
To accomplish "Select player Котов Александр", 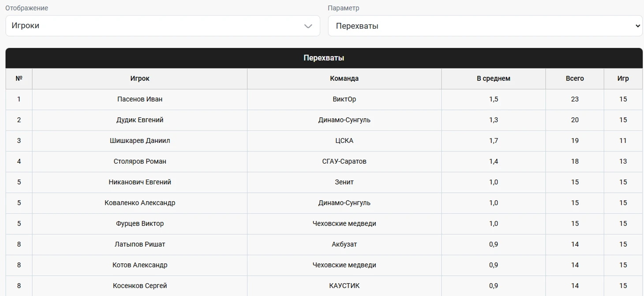I will tap(140, 265).
